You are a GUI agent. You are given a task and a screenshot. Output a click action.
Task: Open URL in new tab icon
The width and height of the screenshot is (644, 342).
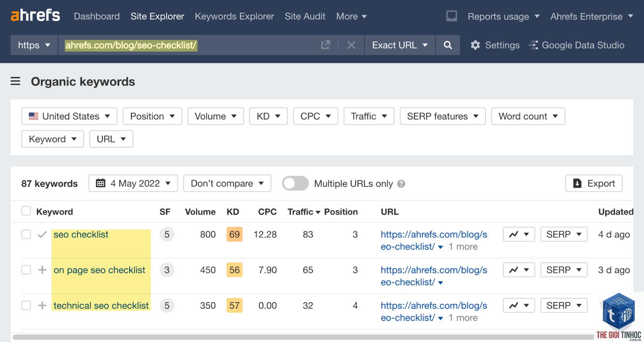click(326, 45)
